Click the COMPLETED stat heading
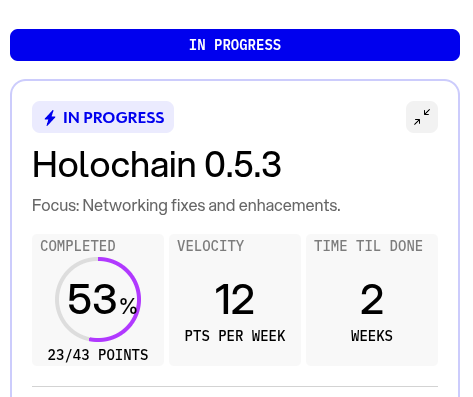The height and width of the screenshot is (397, 473). coord(78,246)
